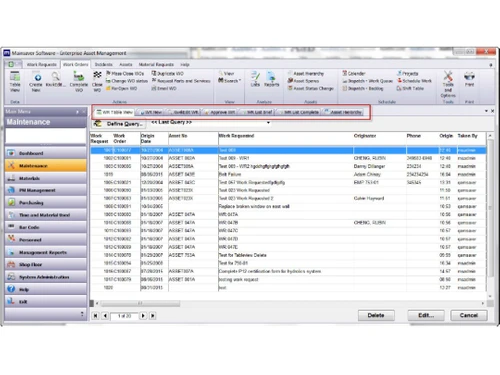Screen dimensions: 500x375
Task: Click Dispatch - Work Queue
Action: (x=367, y=81)
